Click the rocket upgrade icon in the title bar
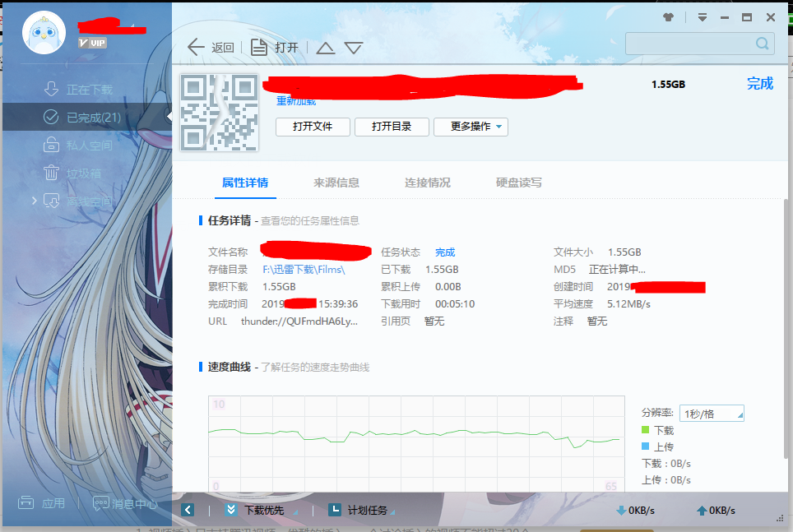Screen dimensions: 793x532 666,16
